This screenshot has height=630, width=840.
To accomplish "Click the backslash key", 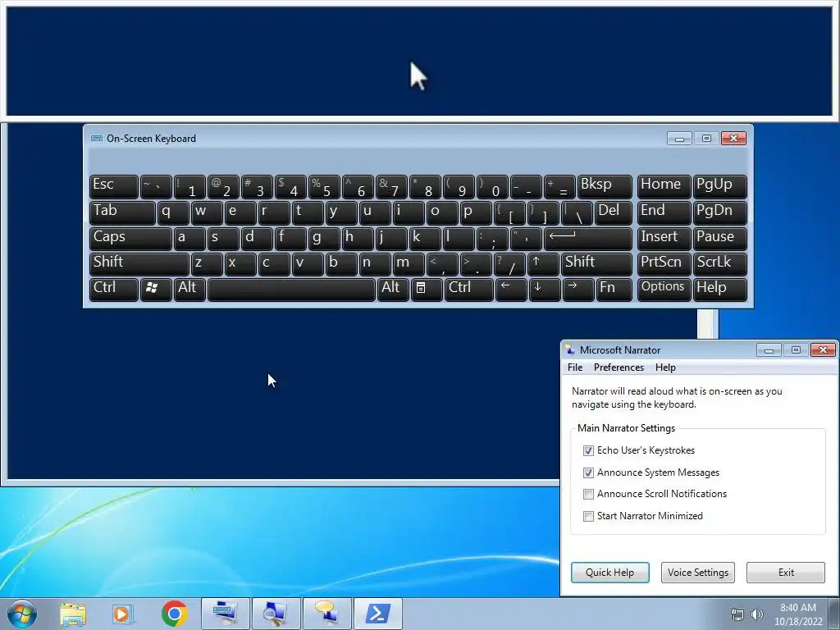I will (577, 213).
